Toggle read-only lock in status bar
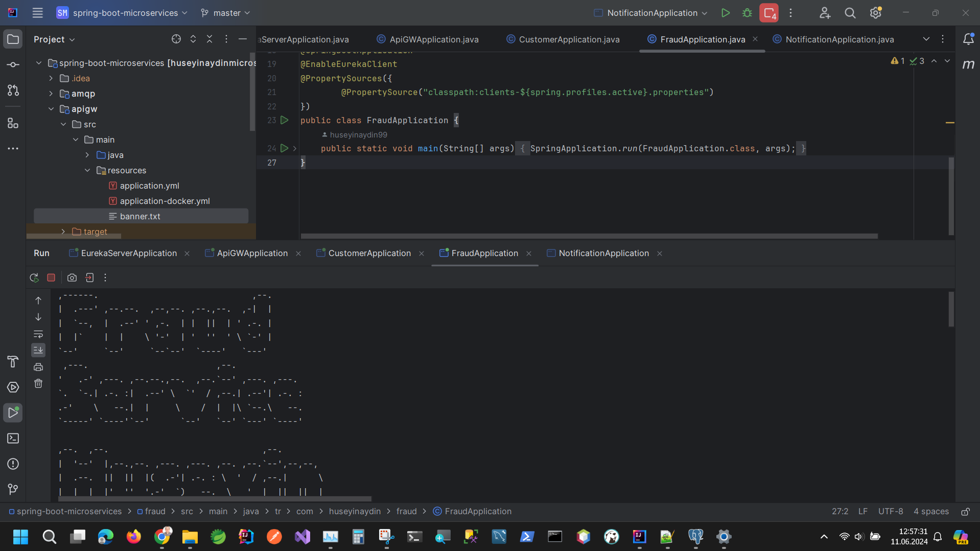Screen dimensions: 980x551 tap(965, 512)
